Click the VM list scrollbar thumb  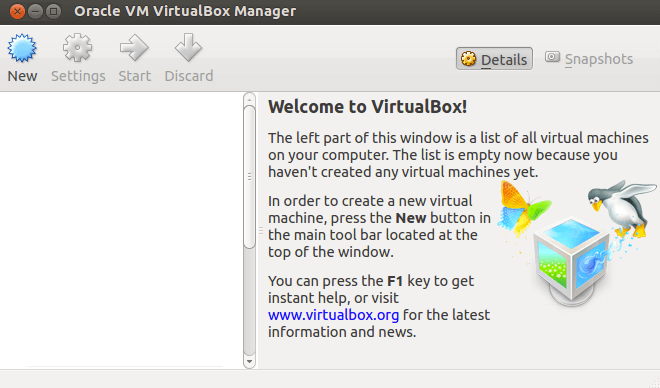click(249, 177)
